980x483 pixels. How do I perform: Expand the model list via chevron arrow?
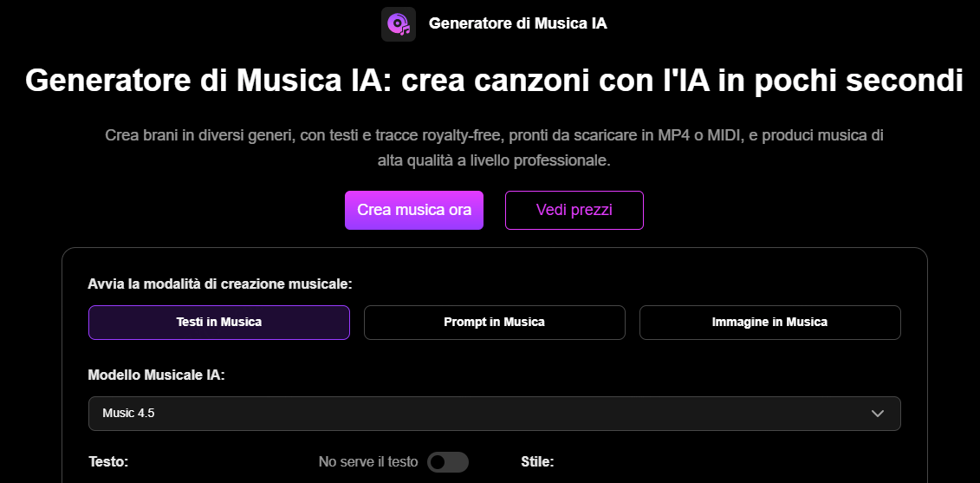click(x=878, y=414)
